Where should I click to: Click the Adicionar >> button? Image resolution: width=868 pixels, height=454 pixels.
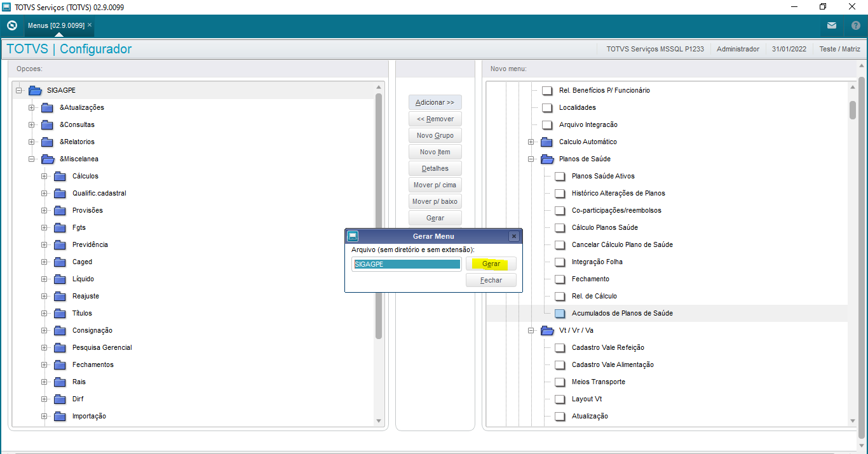click(435, 102)
